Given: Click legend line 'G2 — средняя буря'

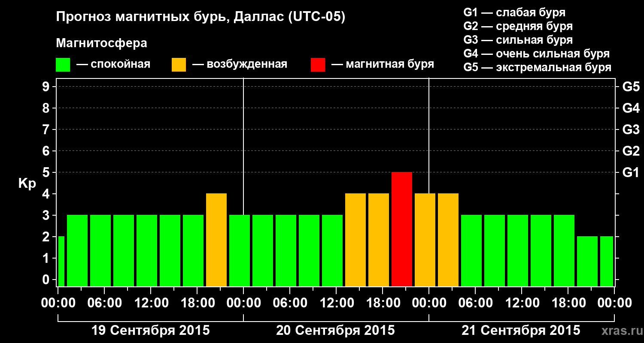Looking at the screenshot, I should (x=518, y=26).
